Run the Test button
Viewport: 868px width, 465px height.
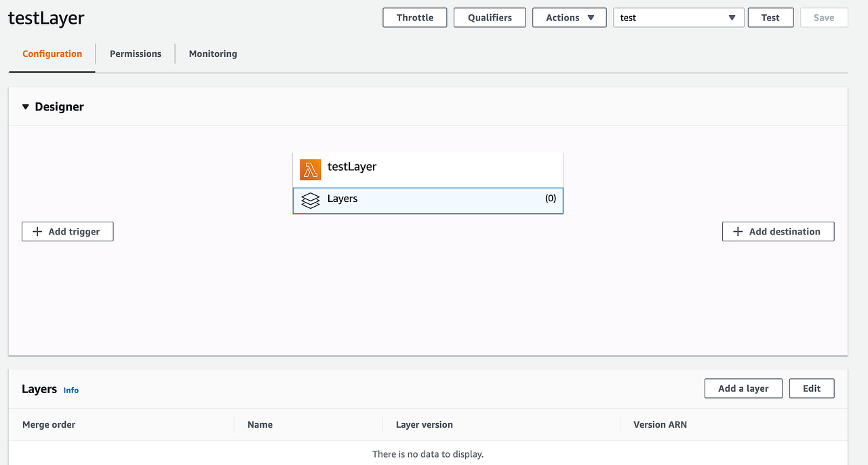(x=770, y=17)
